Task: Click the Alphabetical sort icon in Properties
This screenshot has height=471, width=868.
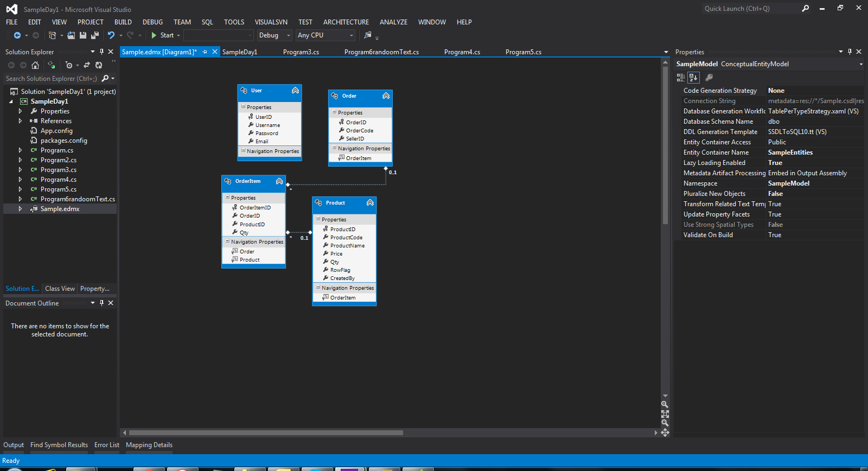Action: click(x=693, y=78)
